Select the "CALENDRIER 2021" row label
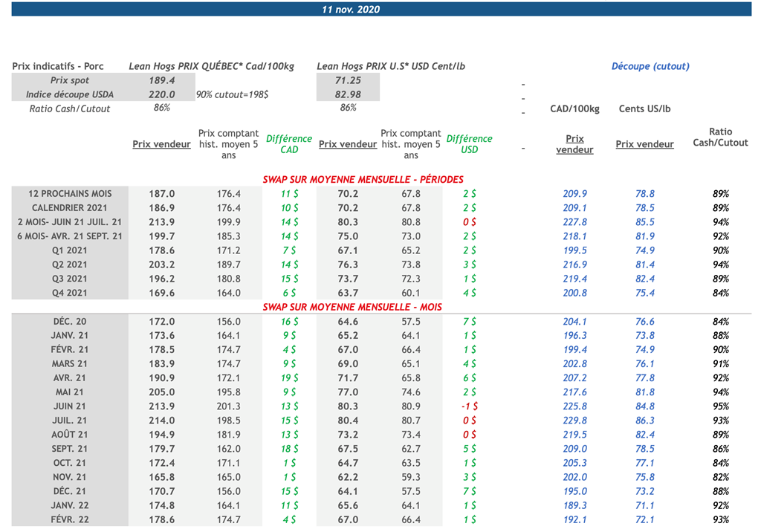The width and height of the screenshot is (761, 532). [x=69, y=208]
